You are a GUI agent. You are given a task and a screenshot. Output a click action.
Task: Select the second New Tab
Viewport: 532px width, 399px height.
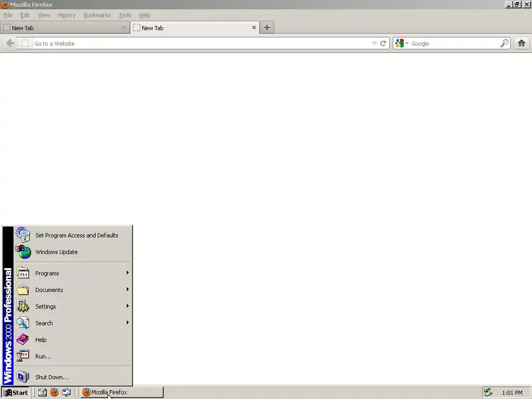pos(195,28)
